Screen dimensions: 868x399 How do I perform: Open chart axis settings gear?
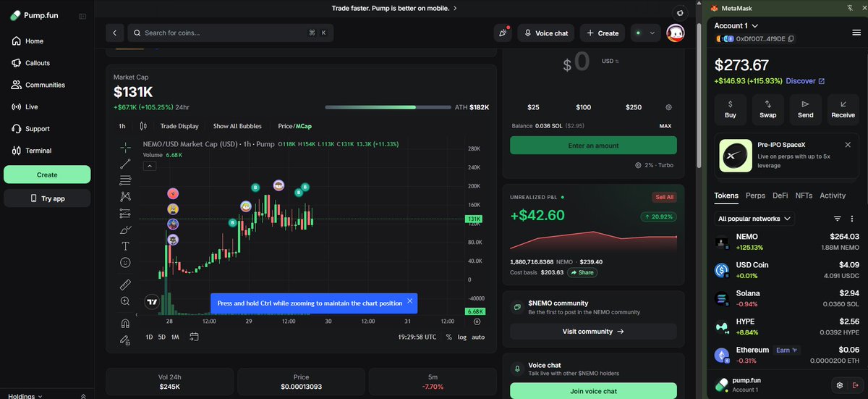click(x=477, y=321)
